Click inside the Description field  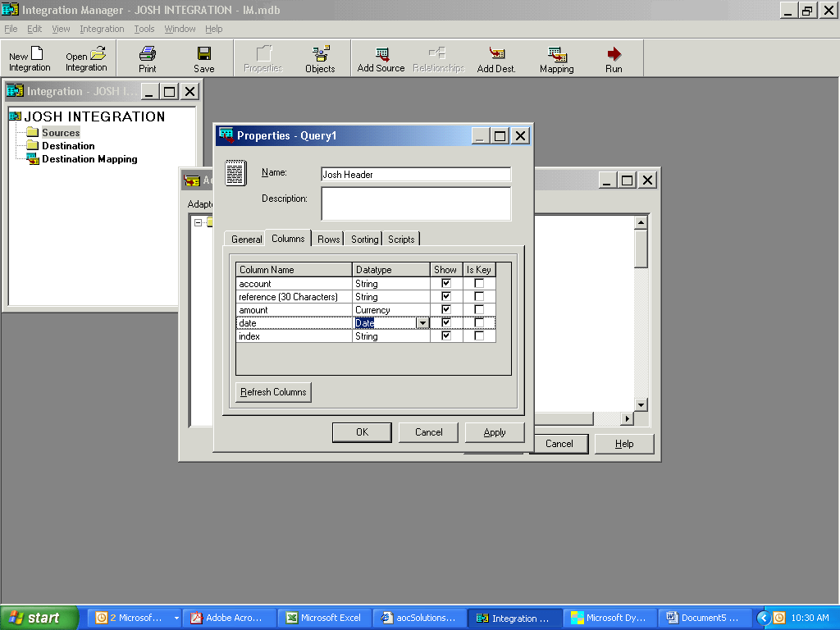coord(416,203)
